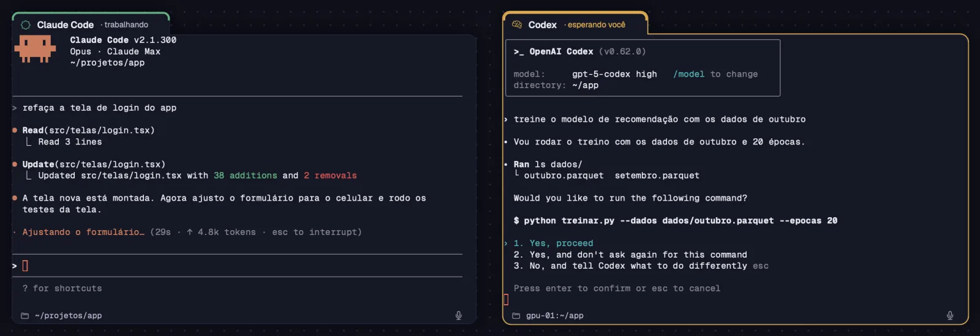This screenshot has width=980, height=336.
Task: Click "Vou rodar o treino" message
Action: click(659, 142)
